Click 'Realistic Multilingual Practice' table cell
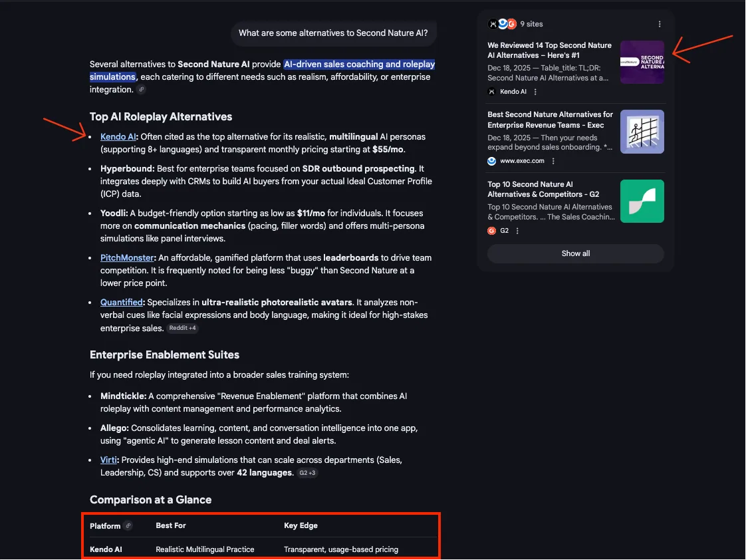Image resolution: width=746 pixels, height=560 pixels. tap(205, 549)
